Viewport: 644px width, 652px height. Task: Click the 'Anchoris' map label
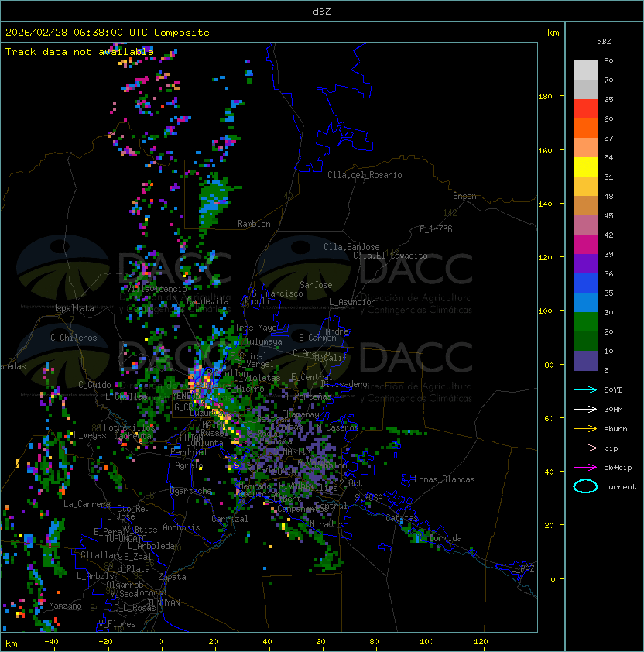181,527
